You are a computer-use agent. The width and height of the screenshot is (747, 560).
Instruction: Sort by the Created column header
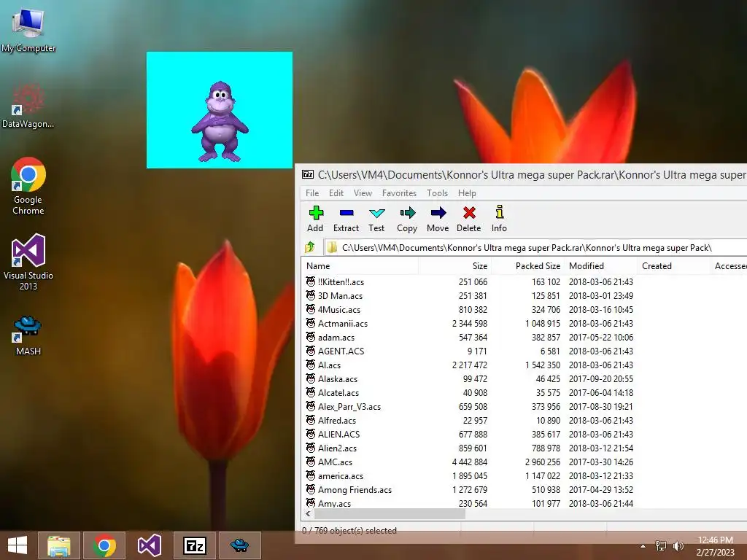[673, 265]
